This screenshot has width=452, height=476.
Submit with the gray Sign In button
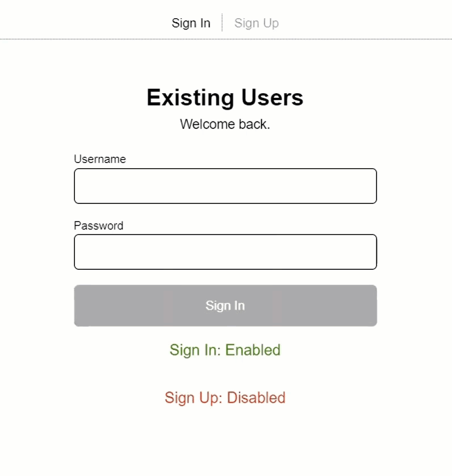click(x=225, y=306)
